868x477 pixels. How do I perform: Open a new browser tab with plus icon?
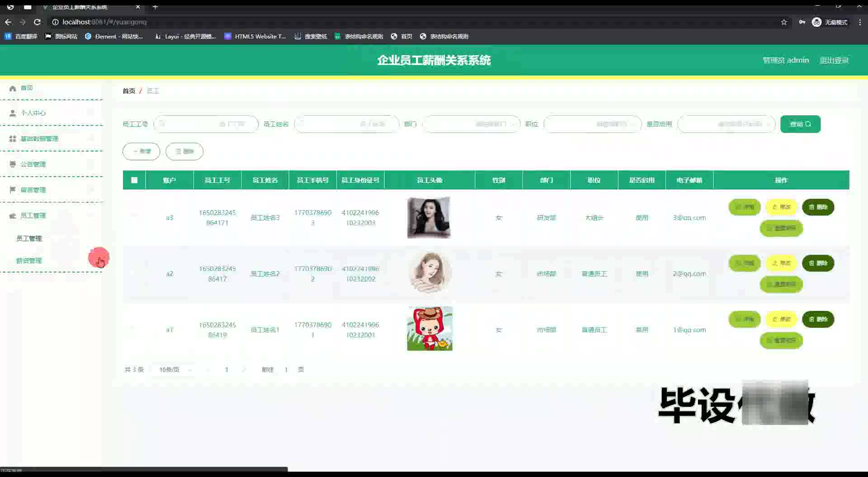click(155, 7)
